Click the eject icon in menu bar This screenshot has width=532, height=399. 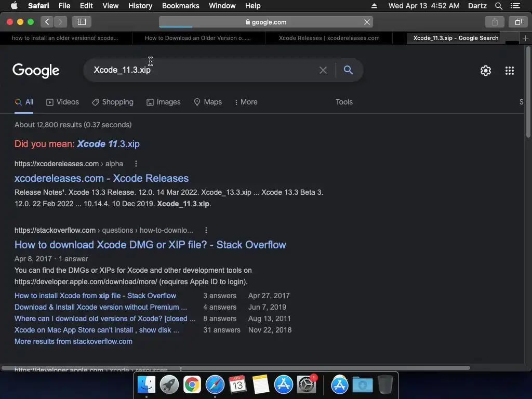pyautogui.click(x=374, y=6)
